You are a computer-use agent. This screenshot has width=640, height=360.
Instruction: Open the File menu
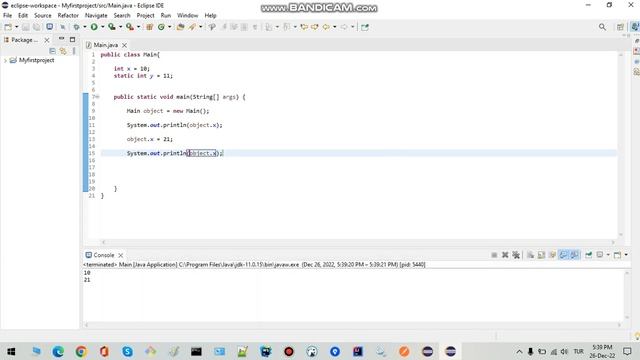(x=7, y=16)
